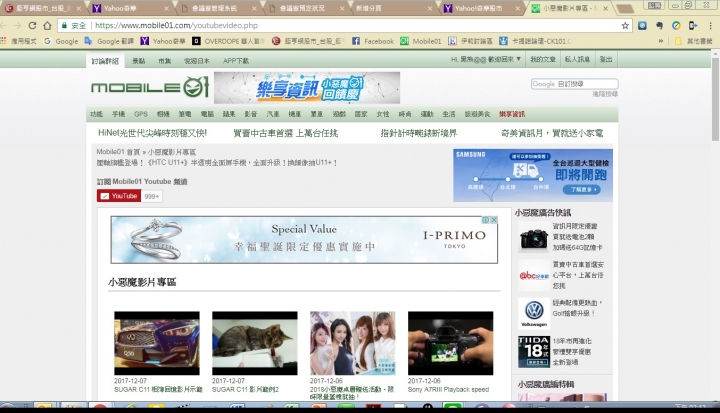
Task: Click the page vertical scrollbar thumb
Action: click(x=715, y=99)
